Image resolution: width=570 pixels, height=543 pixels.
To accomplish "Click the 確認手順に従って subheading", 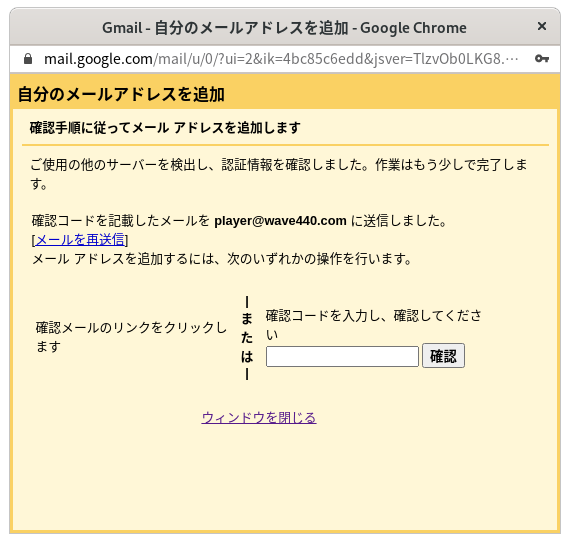I will tap(165, 128).
